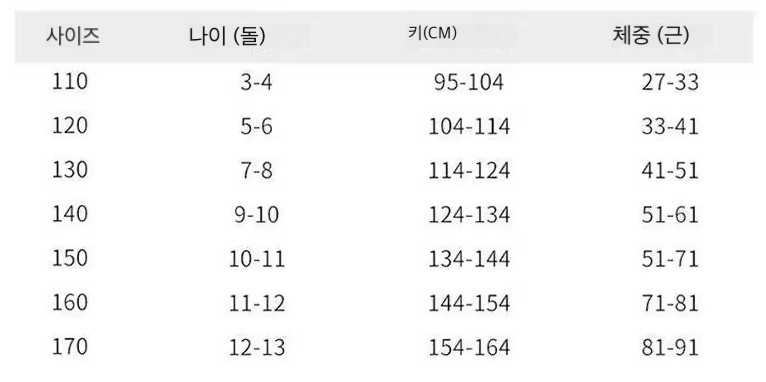
Task: Select size 160 row label
Action: click(x=70, y=302)
